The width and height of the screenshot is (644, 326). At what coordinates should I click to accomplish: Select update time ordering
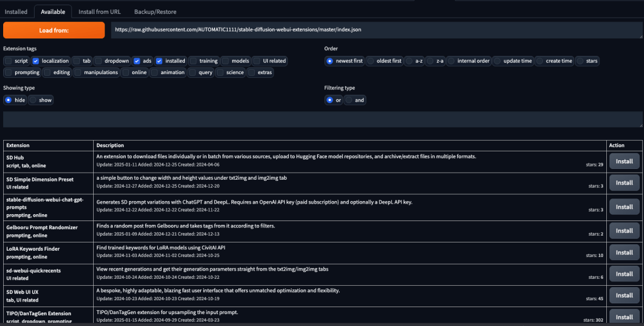point(497,61)
